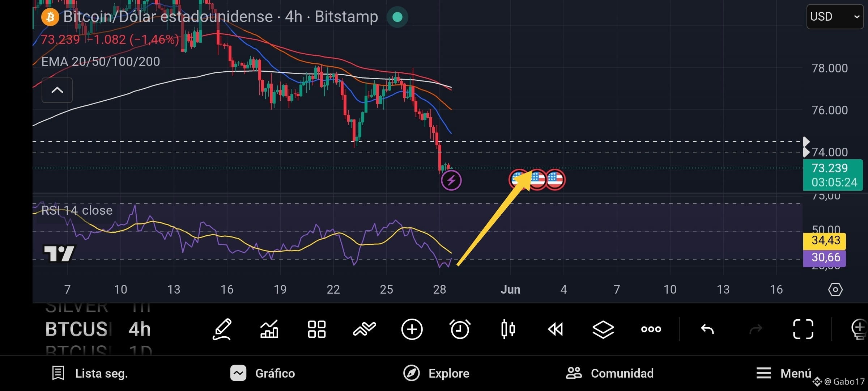Open the Comunidad tab
This screenshot has width=868, height=391.
pos(610,373)
